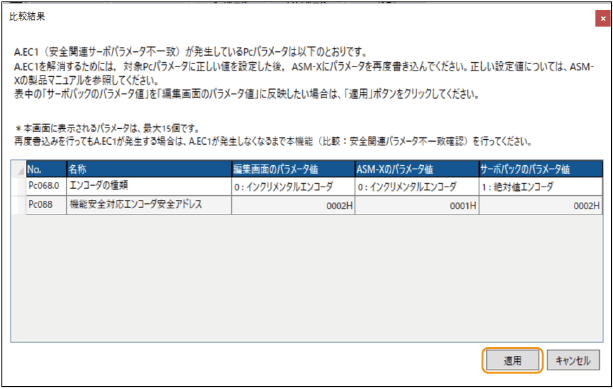Click the 編集画面のパラメータ値 column header
Screen dimensions: 613x389
click(293, 169)
